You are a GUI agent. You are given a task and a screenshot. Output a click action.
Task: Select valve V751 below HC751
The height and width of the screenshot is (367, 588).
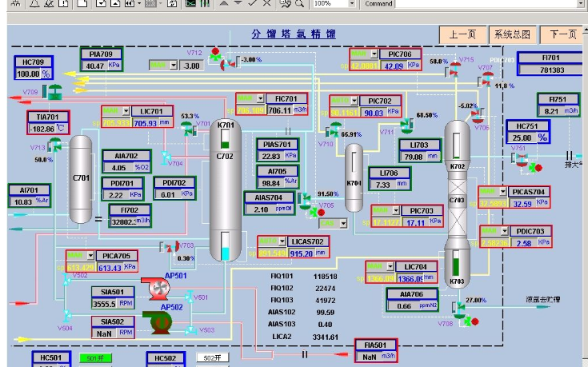point(522,160)
